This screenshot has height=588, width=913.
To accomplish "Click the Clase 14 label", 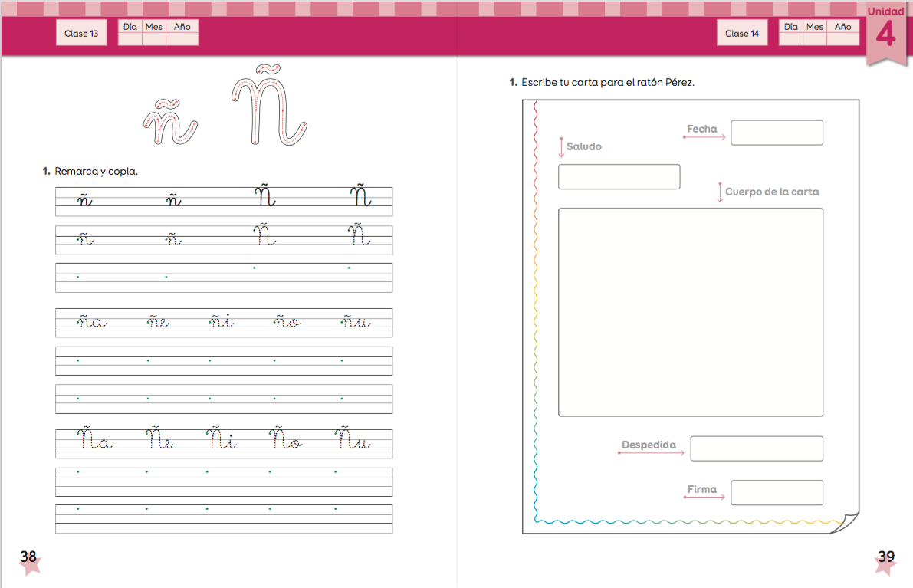I will [x=742, y=34].
